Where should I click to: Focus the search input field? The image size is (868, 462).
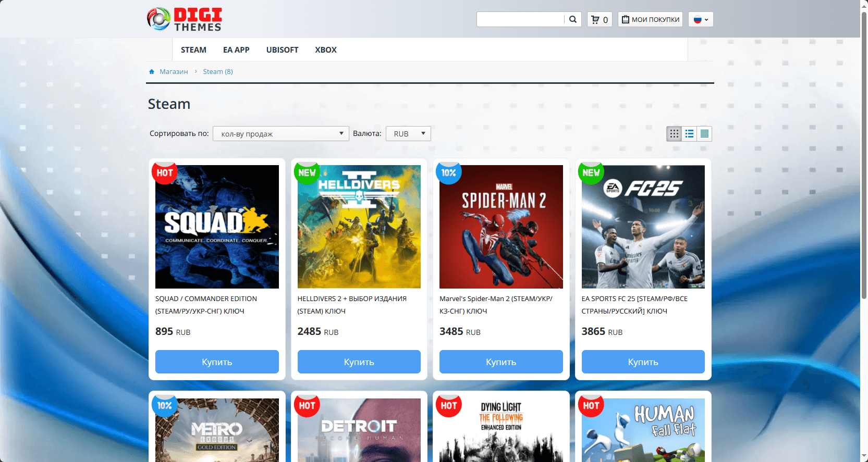[520, 19]
